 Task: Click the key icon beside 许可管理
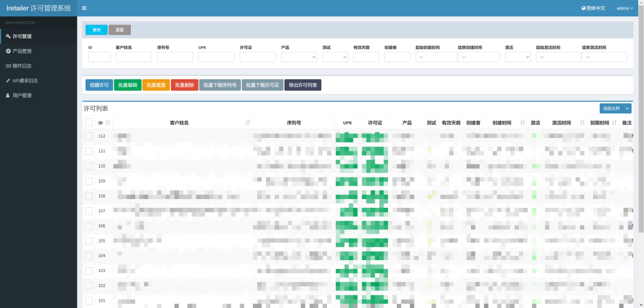(8, 37)
